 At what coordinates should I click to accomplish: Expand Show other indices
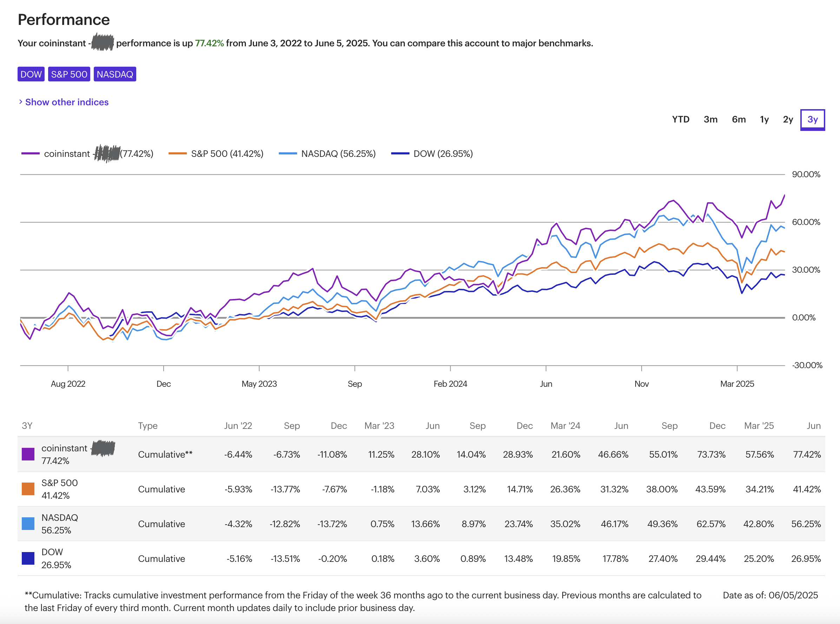click(x=67, y=102)
